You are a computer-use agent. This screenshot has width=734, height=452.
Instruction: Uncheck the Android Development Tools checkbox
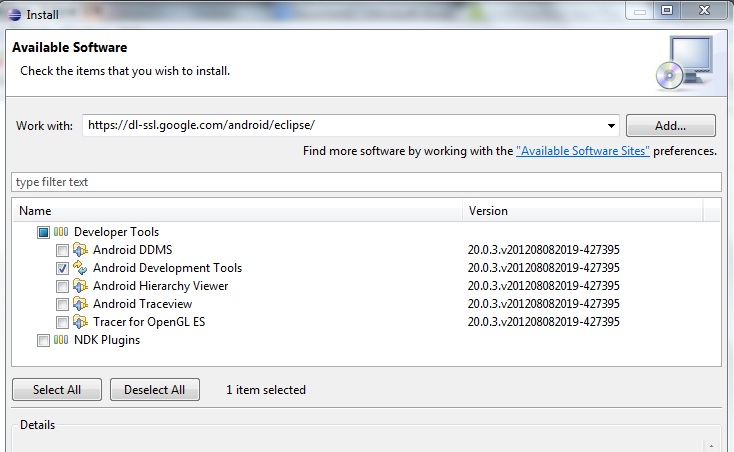(62, 268)
